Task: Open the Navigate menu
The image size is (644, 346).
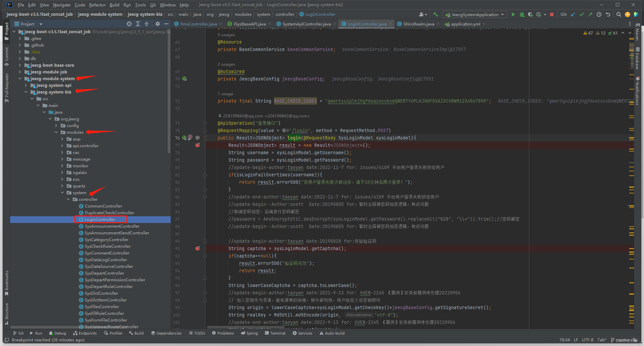Action: (x=62, y=5)
